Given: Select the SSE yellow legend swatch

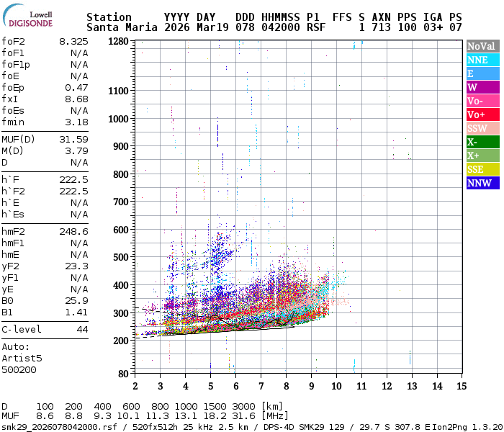Looking at the screenshot, I should pos(483,169).
